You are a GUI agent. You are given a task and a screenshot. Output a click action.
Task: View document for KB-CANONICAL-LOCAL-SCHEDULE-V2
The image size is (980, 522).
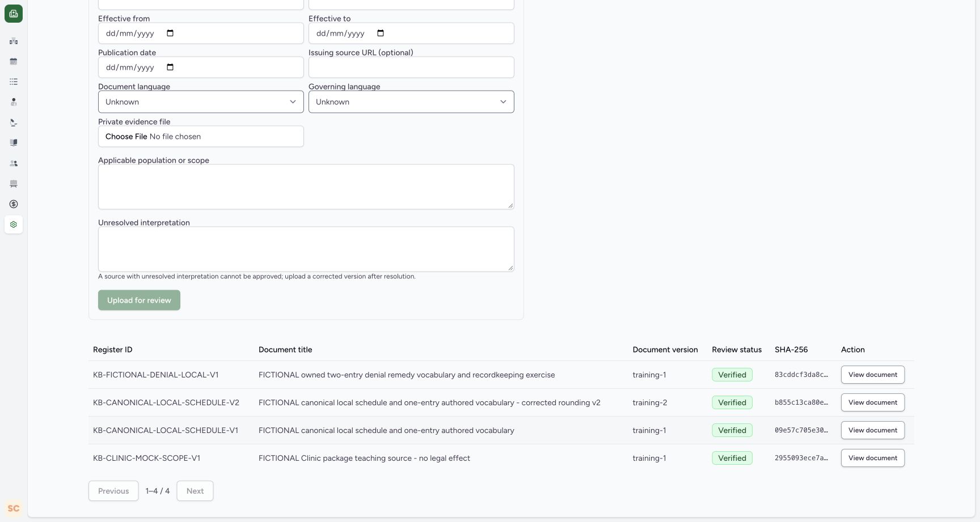[x=873, y=402]
